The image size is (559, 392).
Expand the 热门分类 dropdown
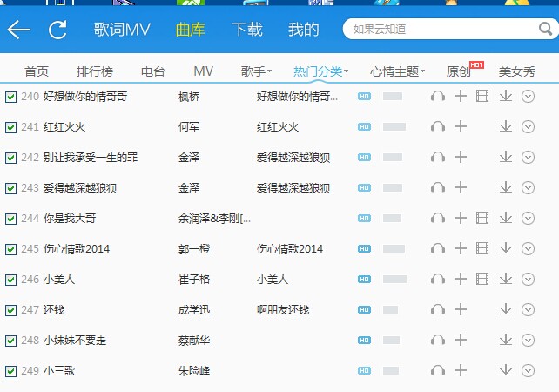tap(320, 71)
